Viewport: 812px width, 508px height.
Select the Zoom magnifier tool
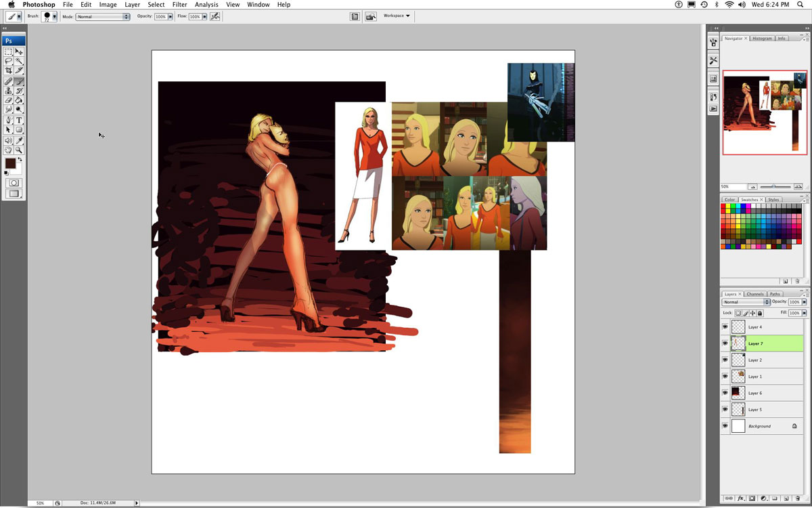(x=19, y=150)
